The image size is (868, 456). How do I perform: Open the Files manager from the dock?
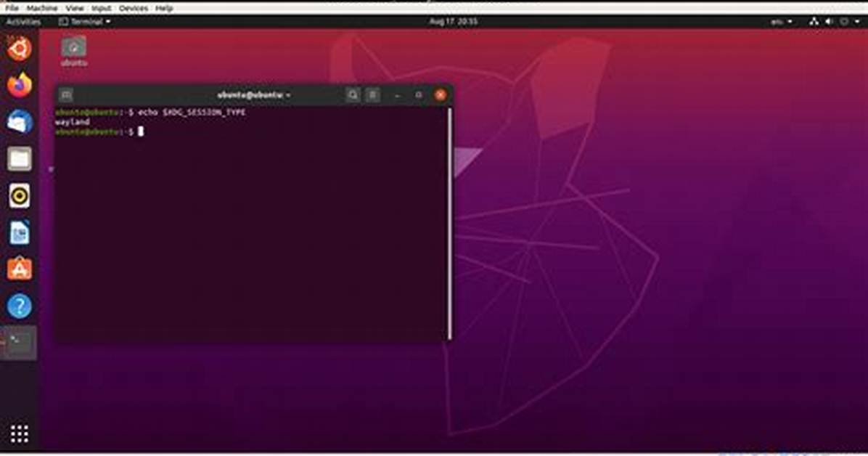(x=20, y=159)
